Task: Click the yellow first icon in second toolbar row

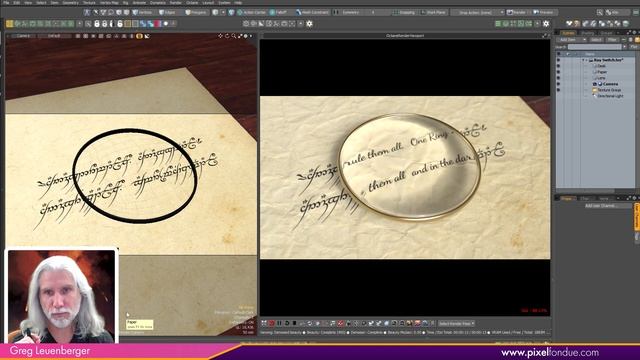Action: [9, 24]
